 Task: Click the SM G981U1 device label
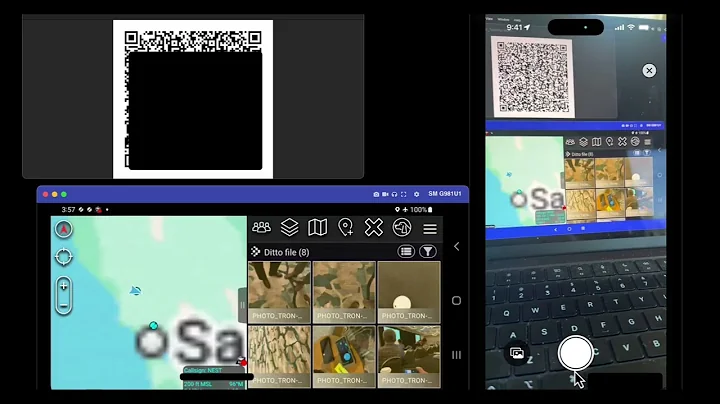[444, 194]
